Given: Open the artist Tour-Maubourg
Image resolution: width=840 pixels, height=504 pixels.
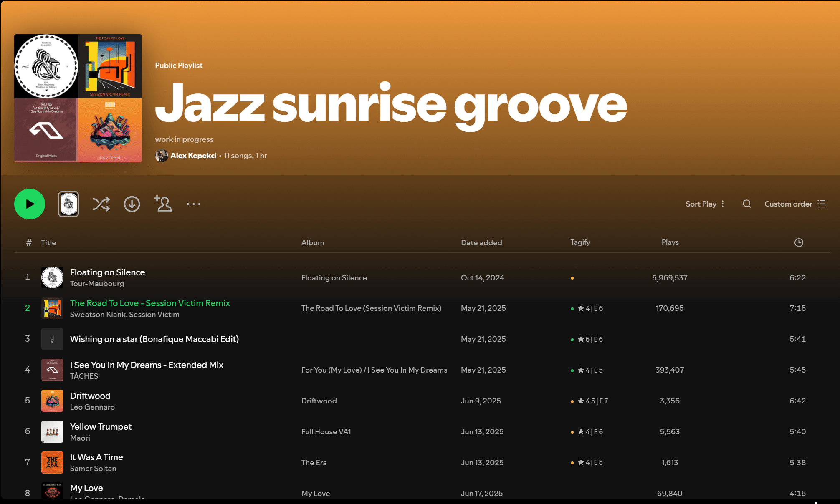Looking at the screenshot, I should pyautogui.click(x=97, y=284).
